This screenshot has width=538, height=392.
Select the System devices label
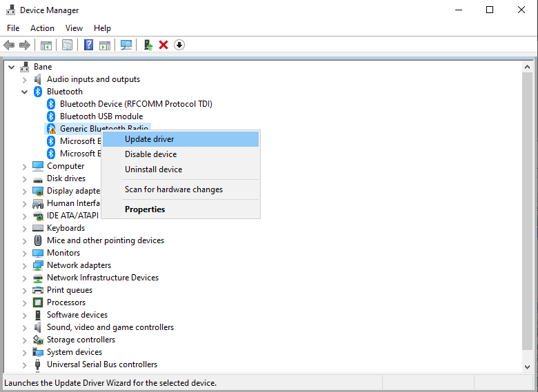(74, 352)
